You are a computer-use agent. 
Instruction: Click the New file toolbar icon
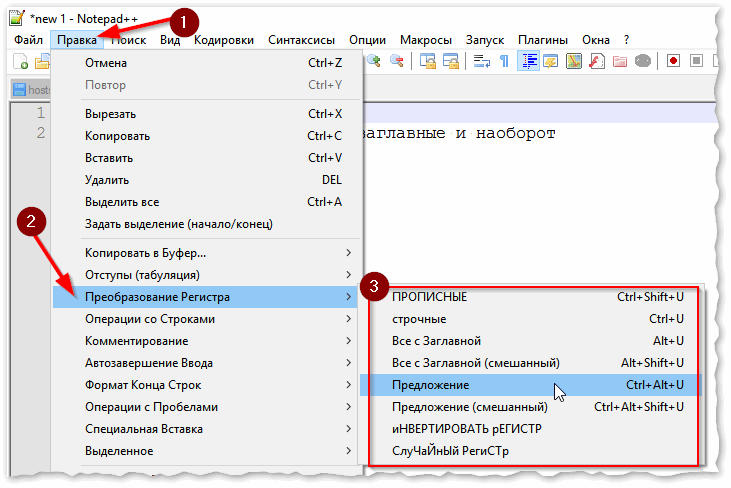[21, 62]
